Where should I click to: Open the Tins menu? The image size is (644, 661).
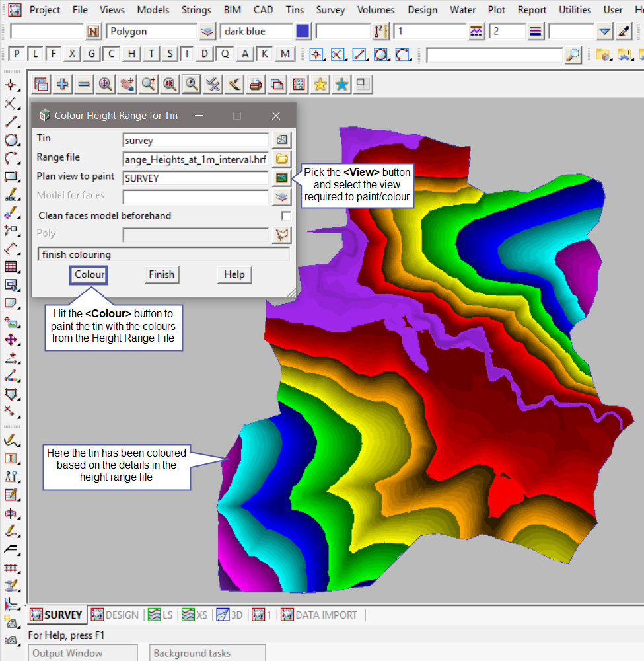tap(295, 10)
